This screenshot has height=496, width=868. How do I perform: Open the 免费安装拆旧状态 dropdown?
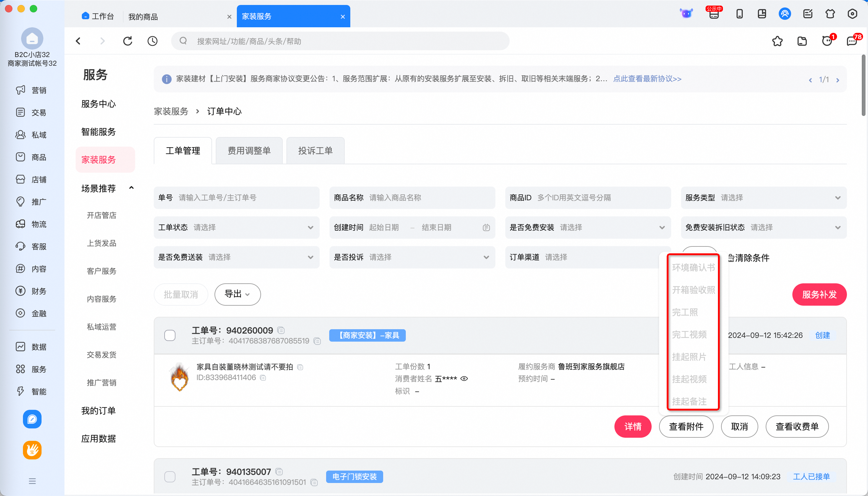coord(764,227)
